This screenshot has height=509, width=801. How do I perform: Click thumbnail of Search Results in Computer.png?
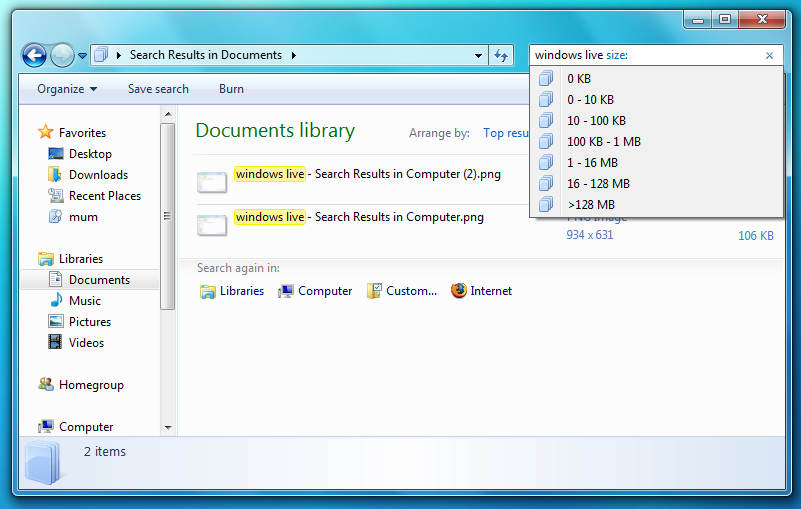coord(212,225)
